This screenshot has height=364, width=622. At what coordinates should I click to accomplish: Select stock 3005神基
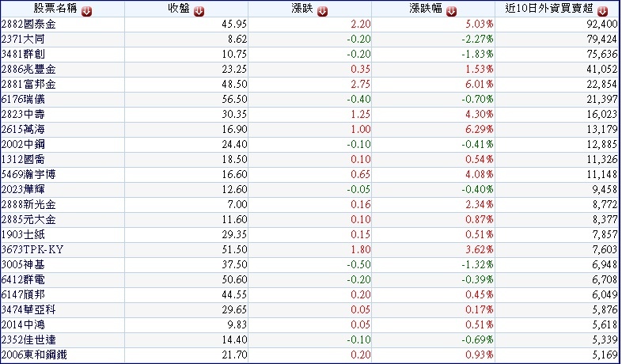click(23, 264)
